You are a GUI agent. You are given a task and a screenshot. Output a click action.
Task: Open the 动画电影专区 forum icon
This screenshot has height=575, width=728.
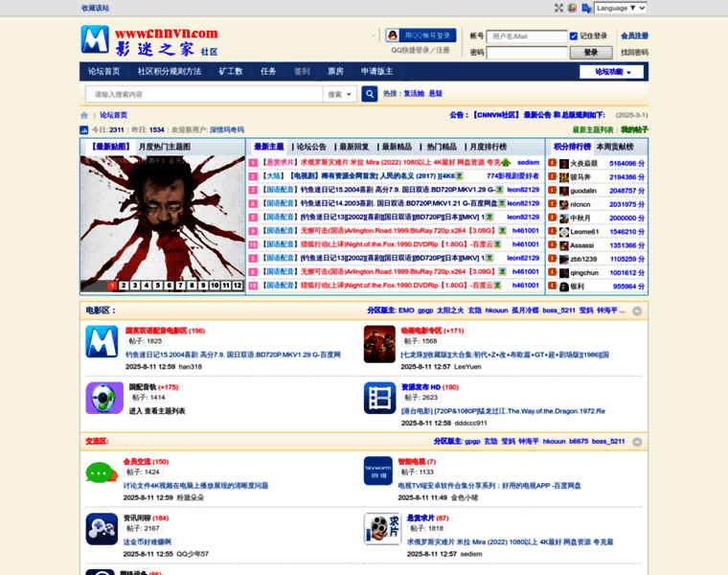coord(379,344)
